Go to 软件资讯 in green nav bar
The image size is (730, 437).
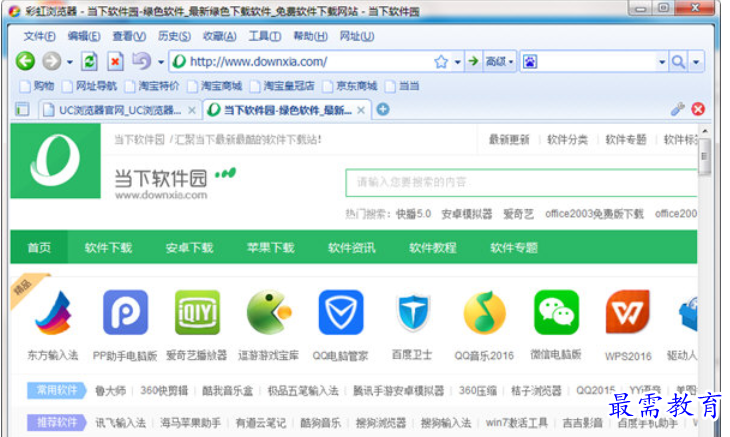click(351, 248)
